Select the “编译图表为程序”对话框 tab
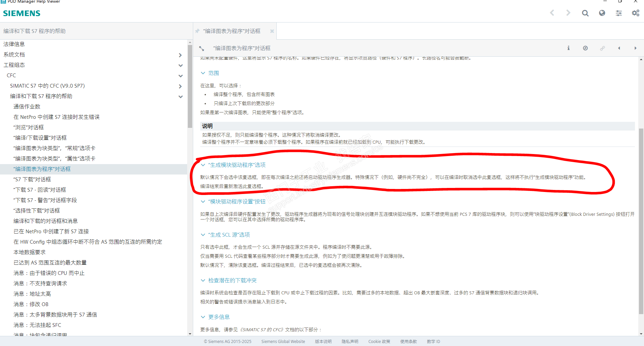Screen dimensions: 644x346 click(x=232, y=31)
